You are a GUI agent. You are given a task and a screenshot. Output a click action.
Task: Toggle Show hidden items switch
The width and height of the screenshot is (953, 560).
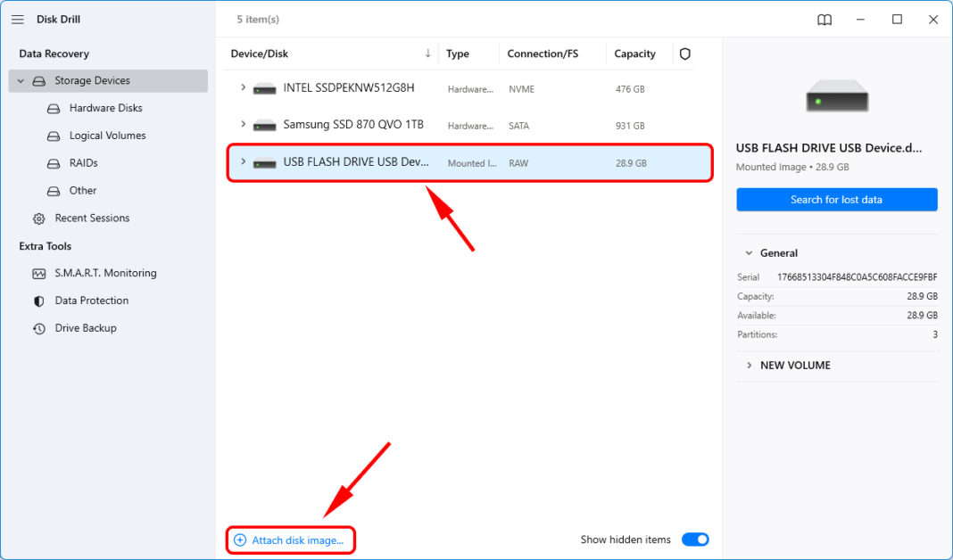tap(695, 539)
